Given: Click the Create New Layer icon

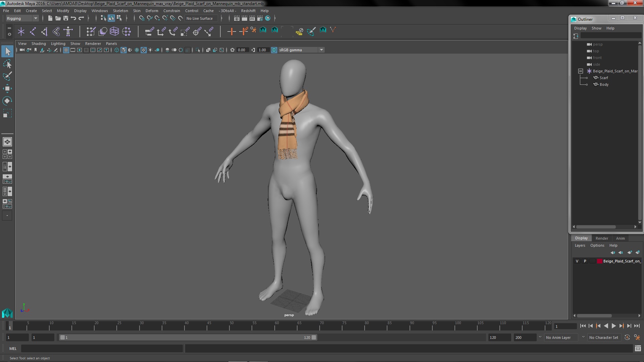Looking at the screenshot, I should (630, 252).
